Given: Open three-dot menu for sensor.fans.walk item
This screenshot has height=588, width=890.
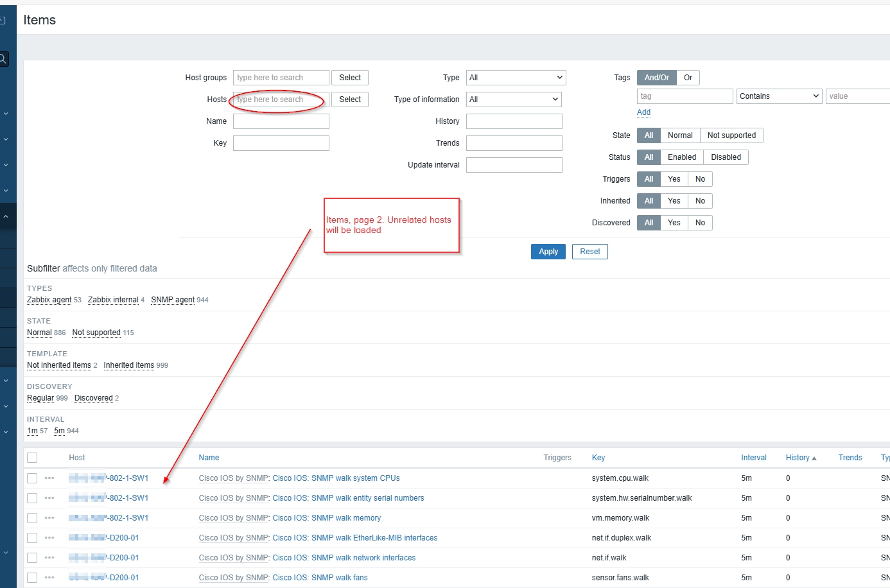Looking at the screenshot, I should (49, 578).
